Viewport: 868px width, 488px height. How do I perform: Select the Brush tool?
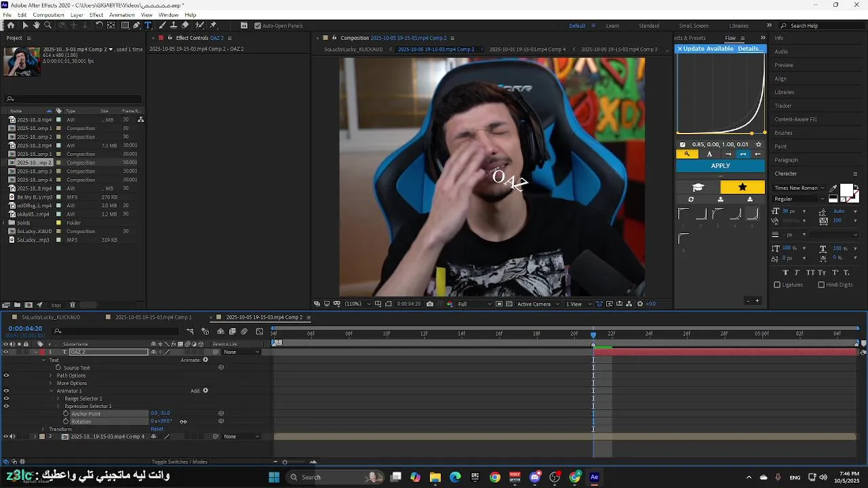tap(163, 25)
